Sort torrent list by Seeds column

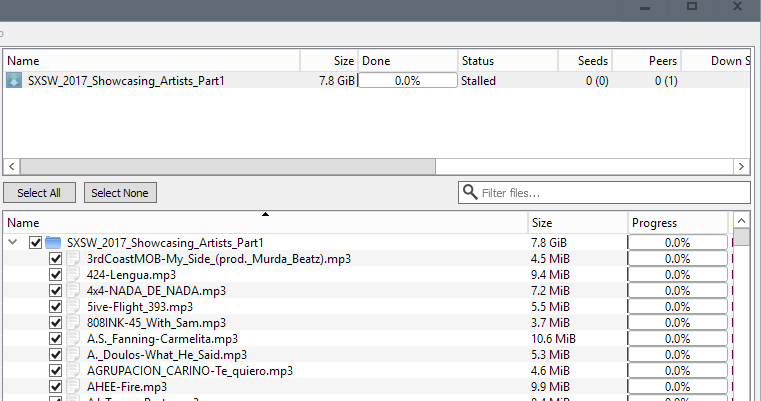pos(585,61)
